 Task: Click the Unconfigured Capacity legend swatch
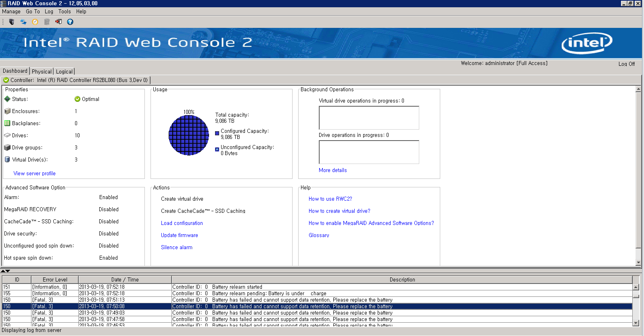[x=217, y=149]
